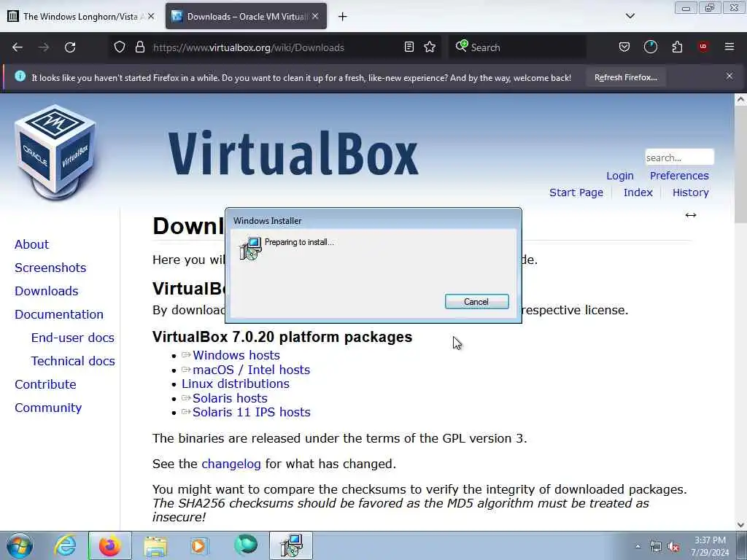
Task: Open the Index link
Action: pyautogui.click(x=638, y=192)
